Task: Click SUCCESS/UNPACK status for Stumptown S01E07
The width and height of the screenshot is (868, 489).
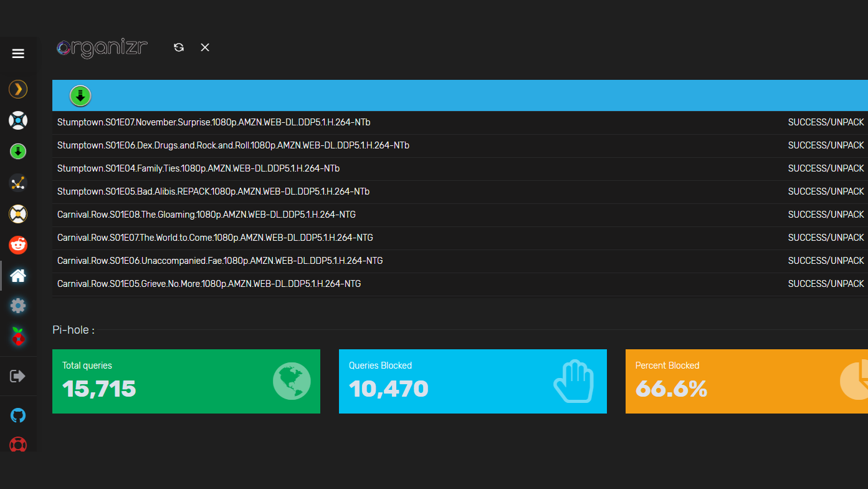Action: click(826, 122)
